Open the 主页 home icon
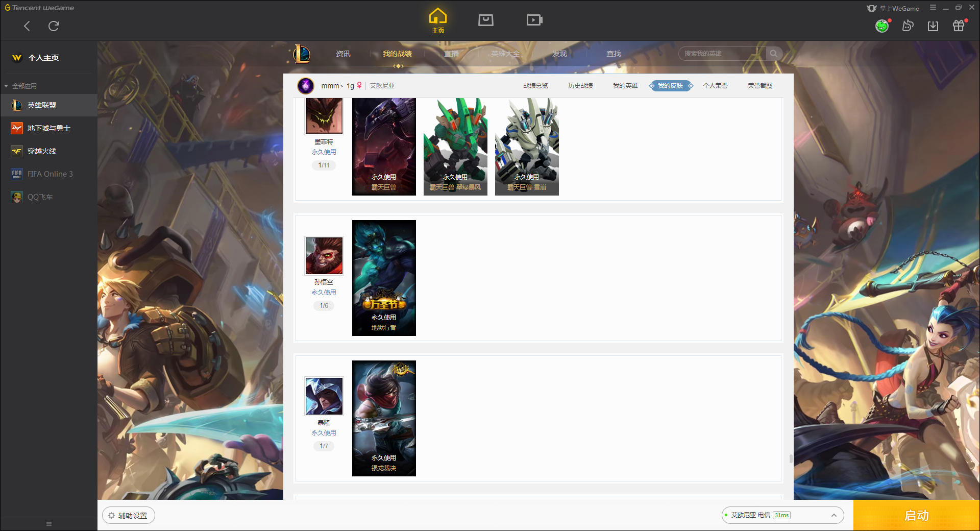The image size is (980, 531). tap(438, 20)
